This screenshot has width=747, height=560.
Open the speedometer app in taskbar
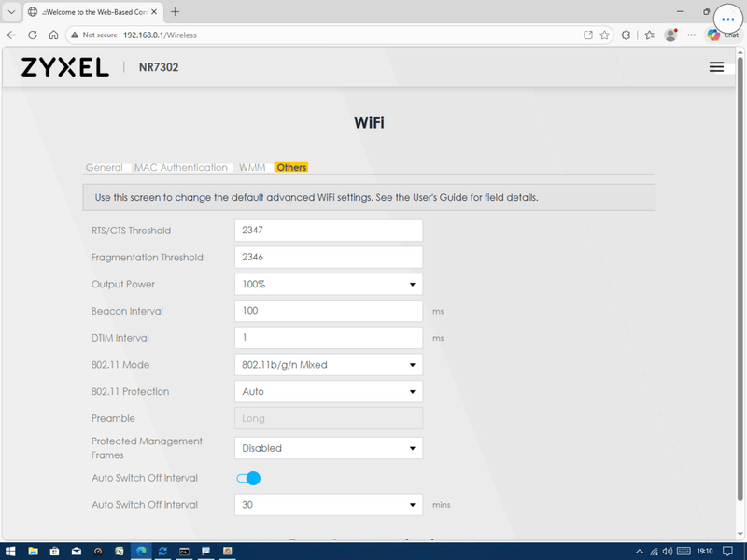(x=98, y=551)
